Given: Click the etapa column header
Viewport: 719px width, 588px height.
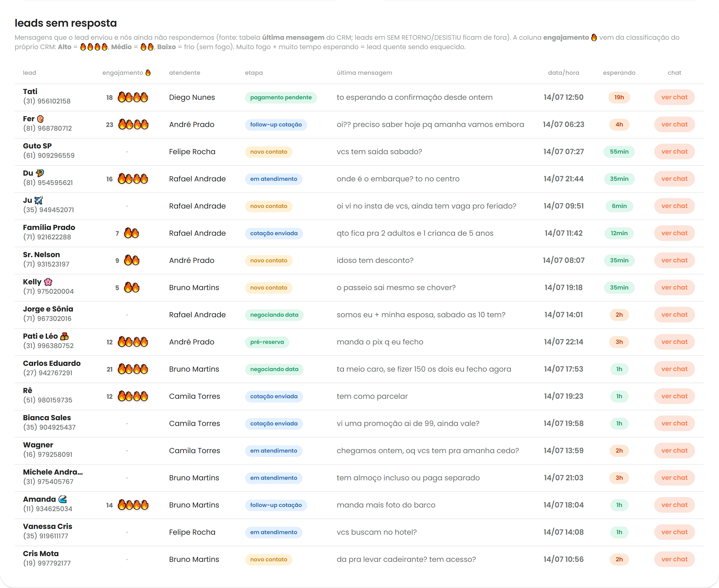Looking at the screenshot, I should (254, 73).
